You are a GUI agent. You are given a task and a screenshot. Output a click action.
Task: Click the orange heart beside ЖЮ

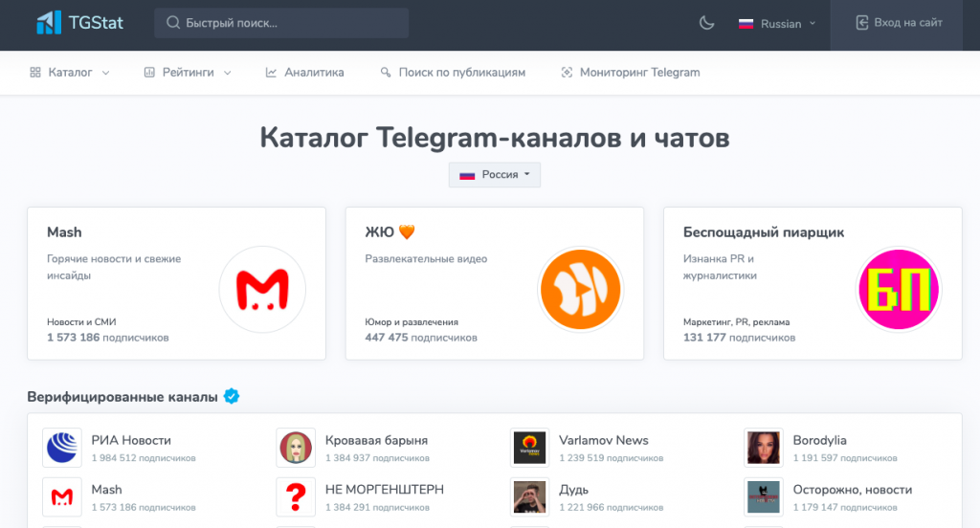pyautogui.click(x=407, y=231)
